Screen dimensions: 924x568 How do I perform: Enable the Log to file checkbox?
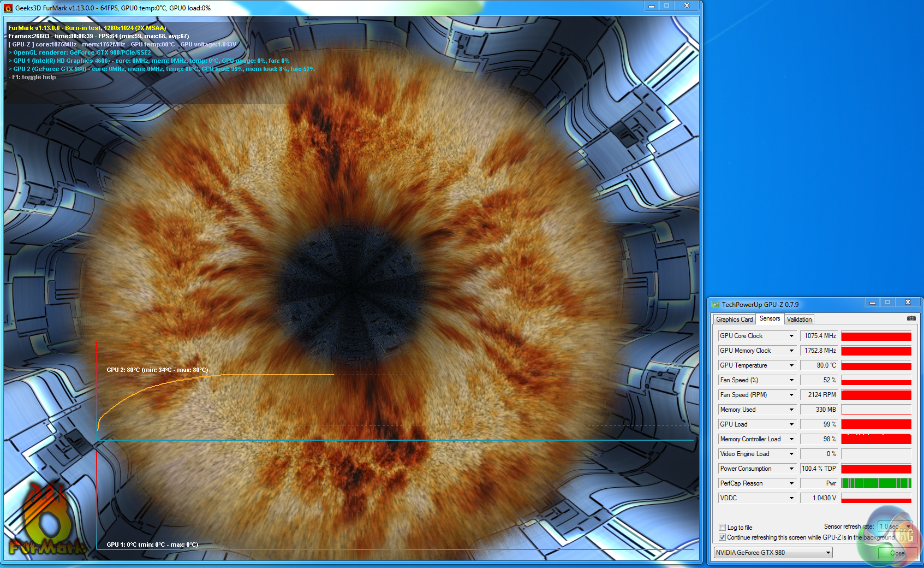click(x=723, y=528)
